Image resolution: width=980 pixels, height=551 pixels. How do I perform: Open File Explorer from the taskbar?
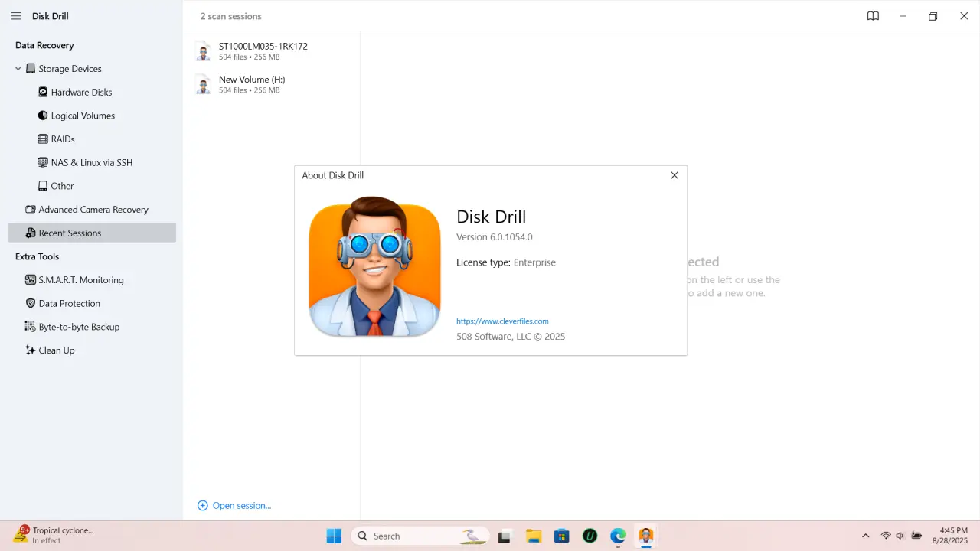pyautogui.click(x=533, y=536)
